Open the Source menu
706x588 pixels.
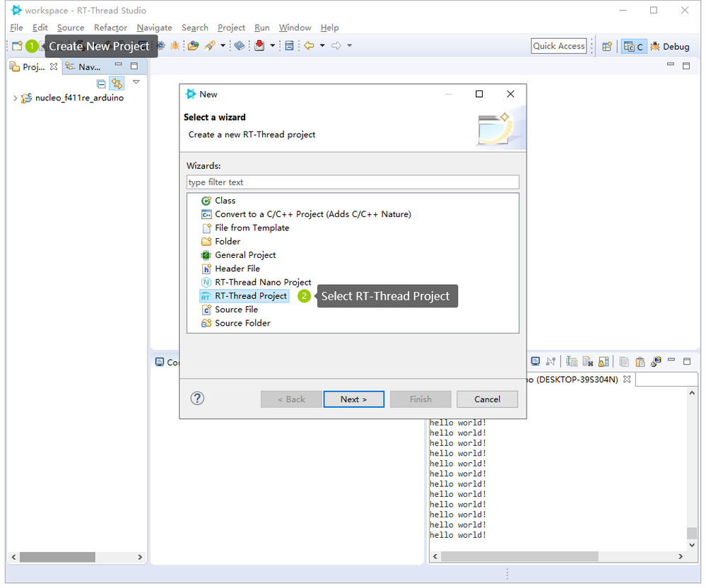pyautogui.click(x=71, y=28)
